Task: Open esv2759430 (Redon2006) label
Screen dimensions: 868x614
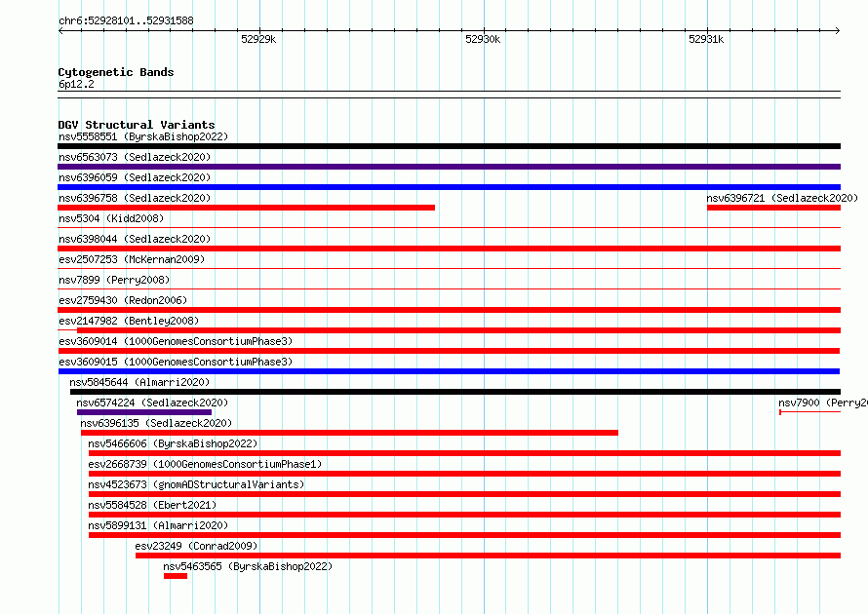Action: (123, 300)
